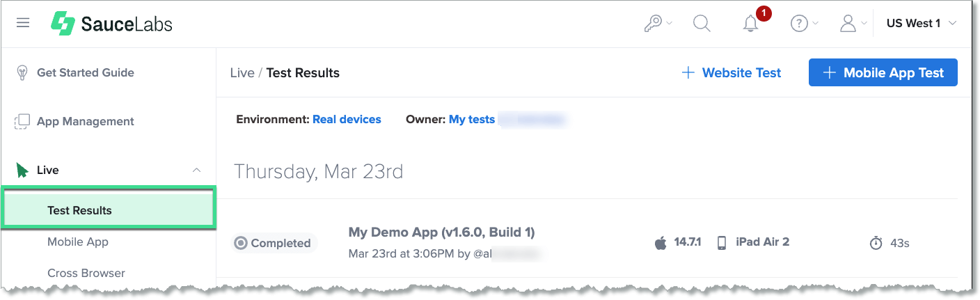Click the Get Started Guide lightbulb icon
The height and width of the screenshot is (300, 980).
click(x=22, y=72)
